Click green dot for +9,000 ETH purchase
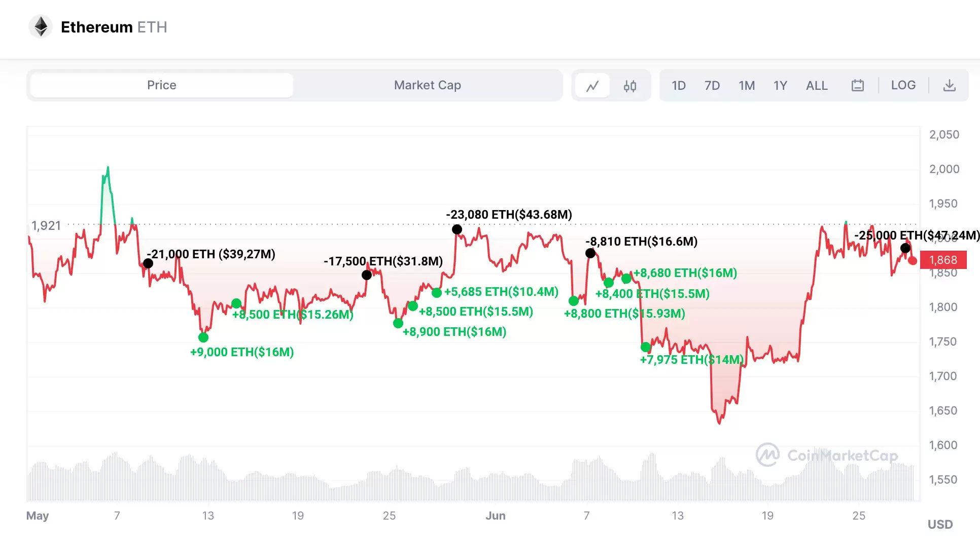980x547 pixels. click(203, 337)
